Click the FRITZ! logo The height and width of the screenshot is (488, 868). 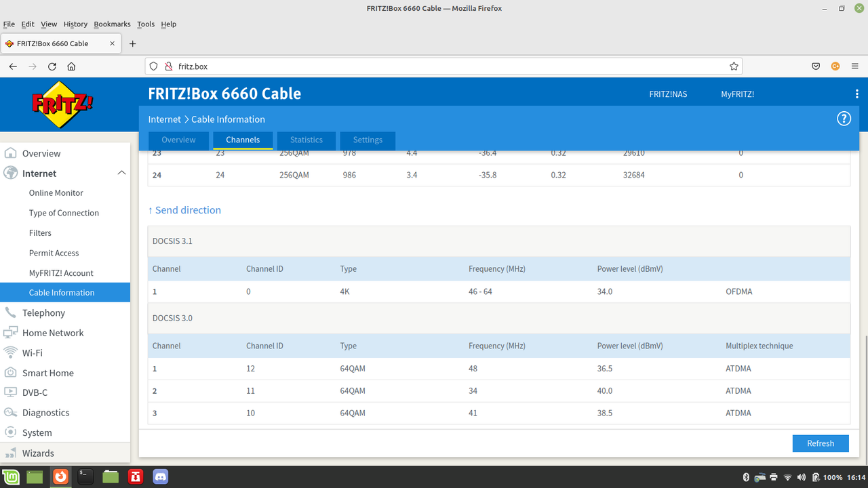click(62, 104)
